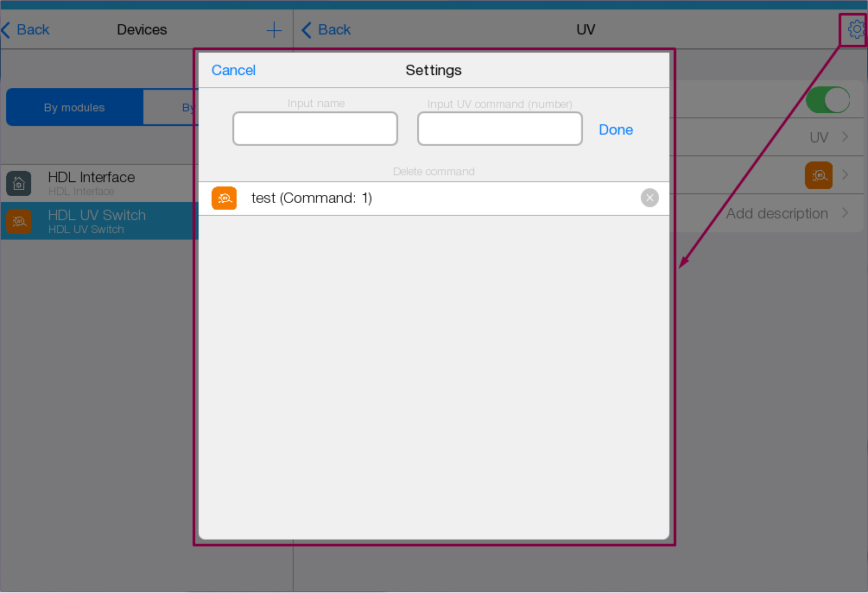Expand the UV row chevron
The width and height of the screenshot is (868, 593).
(845, 137)
